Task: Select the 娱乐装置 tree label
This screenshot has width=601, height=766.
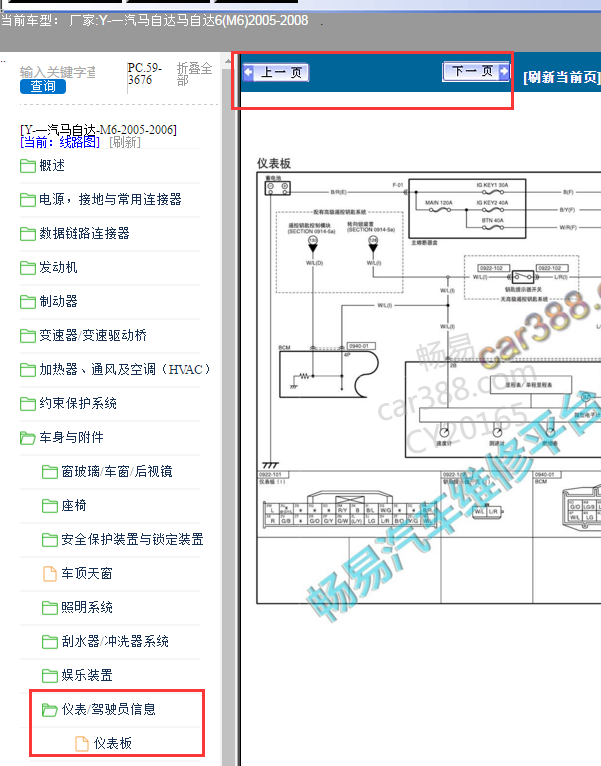Action: (87, 675)
